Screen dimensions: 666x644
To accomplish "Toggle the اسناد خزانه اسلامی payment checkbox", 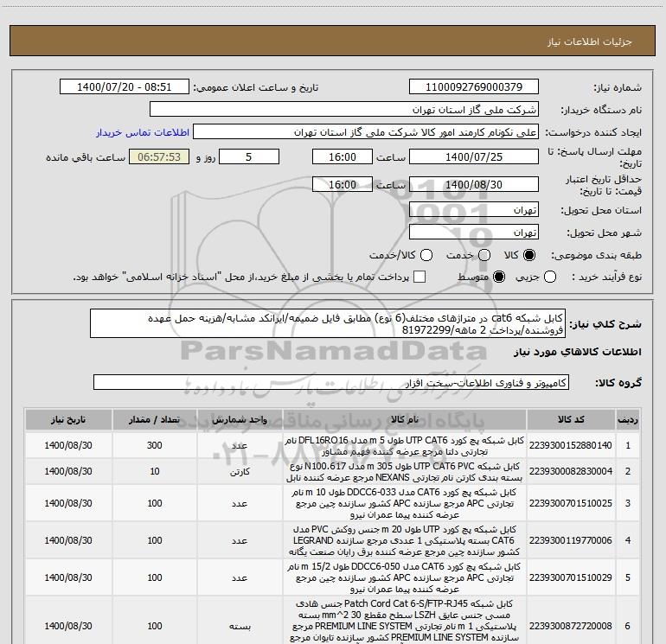I will tap(419, 277).
